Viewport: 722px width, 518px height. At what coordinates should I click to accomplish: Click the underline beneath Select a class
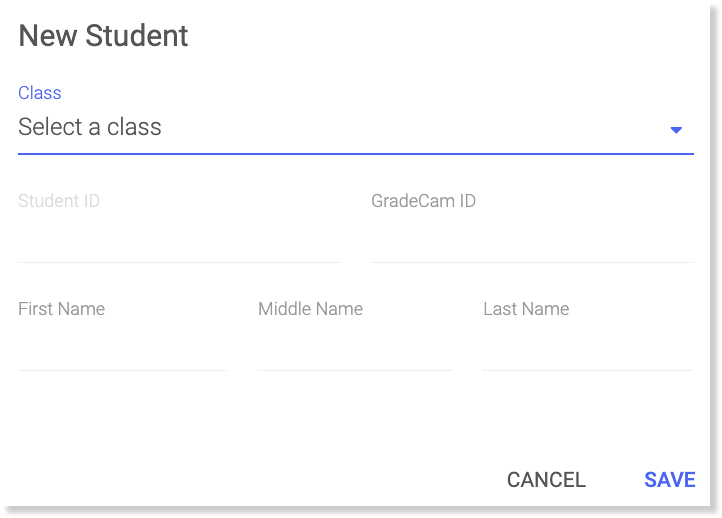click(355, 154)
